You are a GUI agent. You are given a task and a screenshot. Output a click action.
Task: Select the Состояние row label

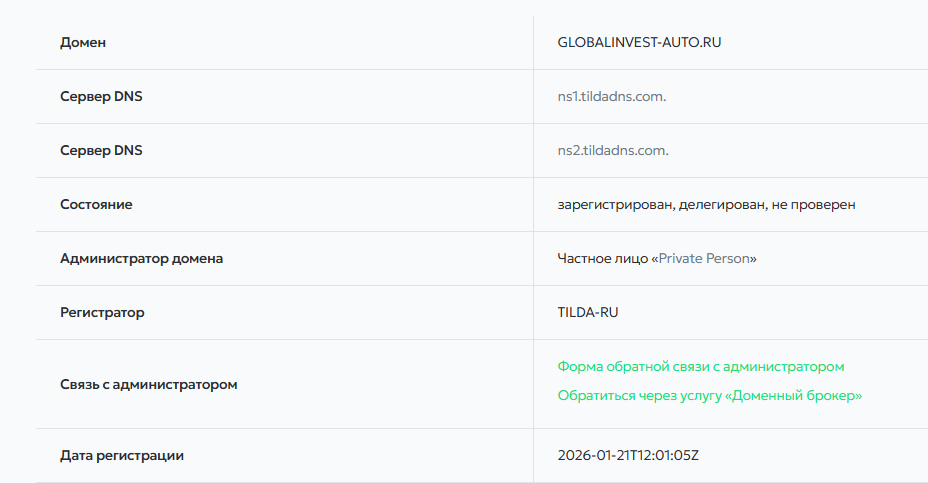(x=96, y=205)
